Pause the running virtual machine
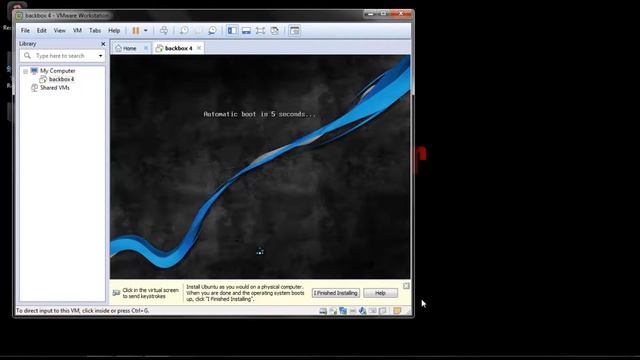This screenshot has width=640, height=360. pos(136,31)
